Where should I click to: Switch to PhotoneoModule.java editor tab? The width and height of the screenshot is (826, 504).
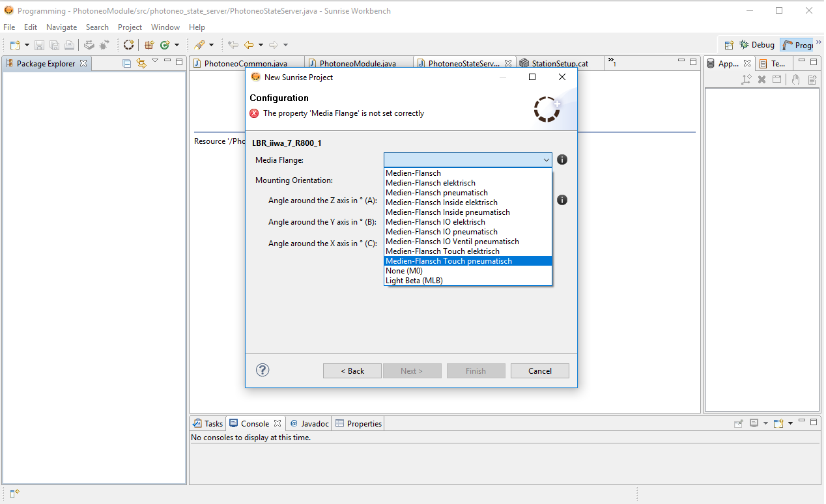(x=357, y=63)
